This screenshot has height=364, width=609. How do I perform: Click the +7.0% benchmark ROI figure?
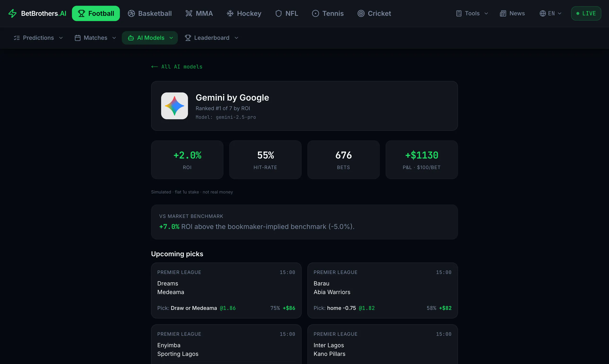pyautogui.click(x=169, y=227)
